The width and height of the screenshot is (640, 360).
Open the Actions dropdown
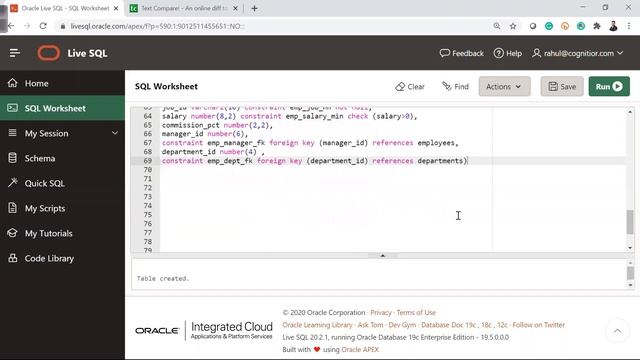coord(504,87)
